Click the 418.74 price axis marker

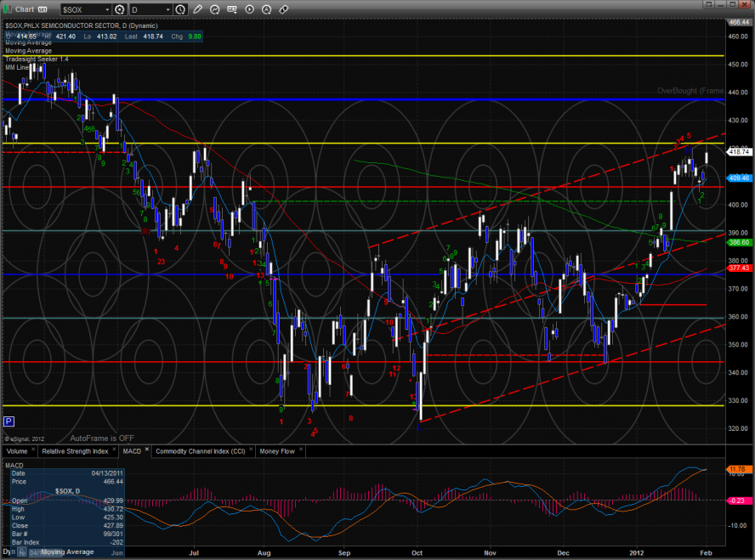739,152
